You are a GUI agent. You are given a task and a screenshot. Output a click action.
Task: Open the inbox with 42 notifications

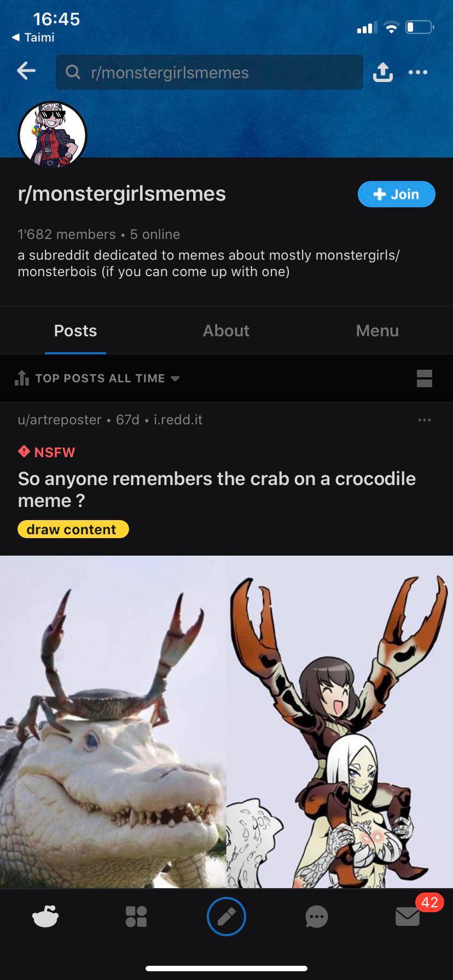click(407, 917)
